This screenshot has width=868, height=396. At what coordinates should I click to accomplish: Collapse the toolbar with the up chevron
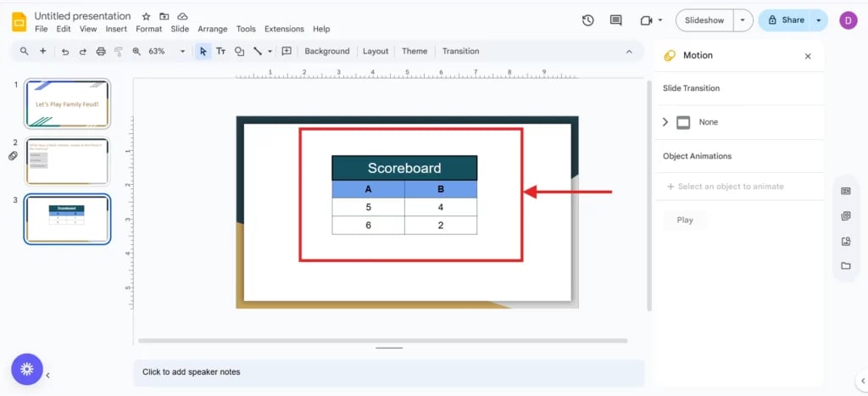(629, 52)
